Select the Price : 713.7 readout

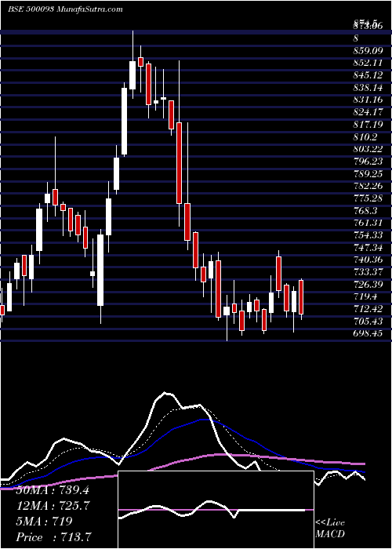[56, 537]
